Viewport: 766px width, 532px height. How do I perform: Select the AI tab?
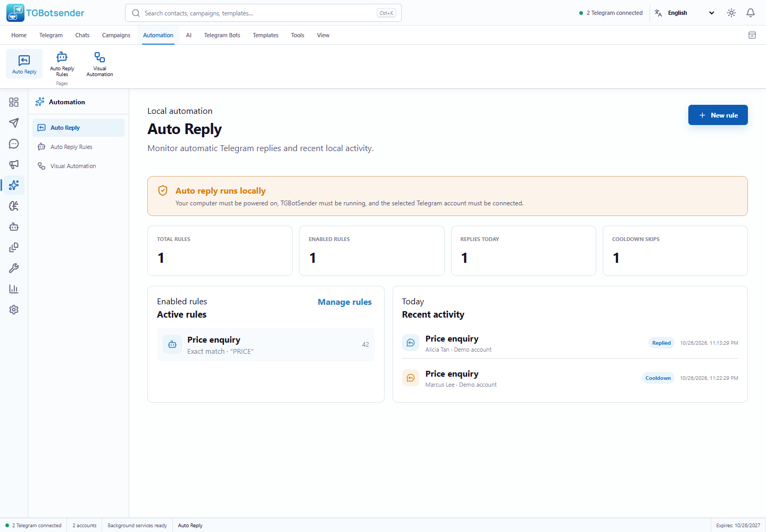188,35
